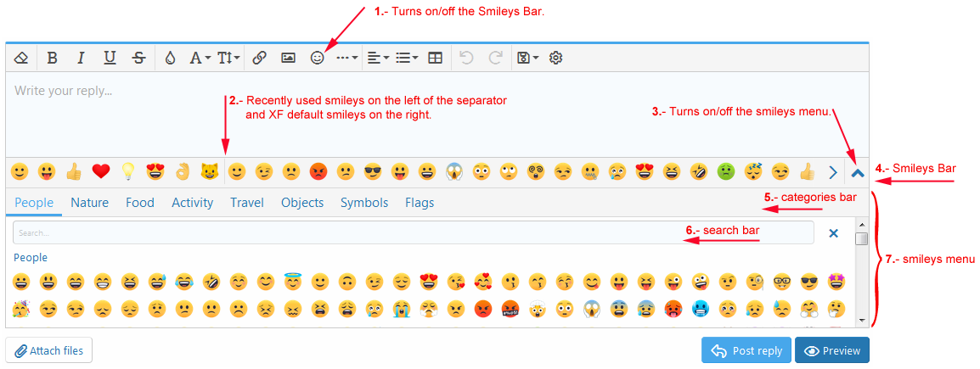This screenshot has width=980, height=369.
Task: Open the font size dropdown
Action: (228, 58)
